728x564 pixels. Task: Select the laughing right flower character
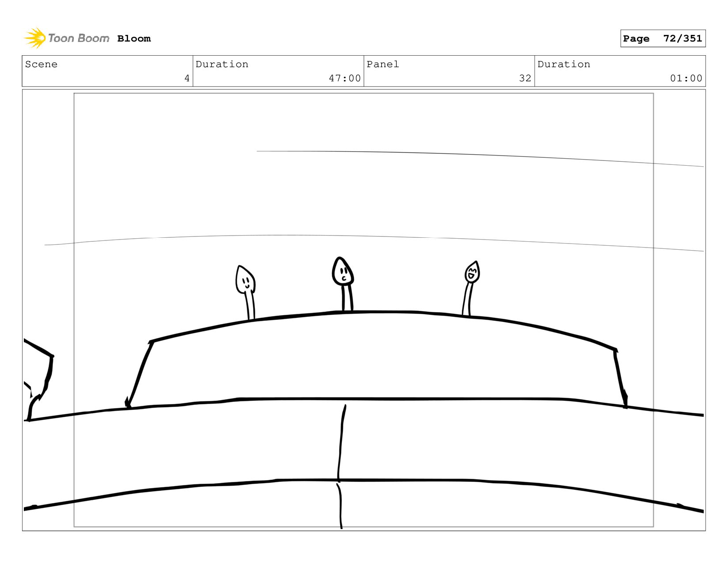(471, 288)
